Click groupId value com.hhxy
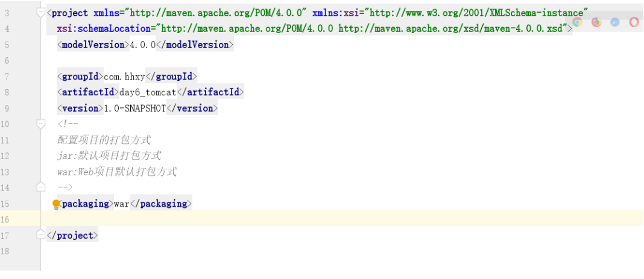 [x=124, y=77]
